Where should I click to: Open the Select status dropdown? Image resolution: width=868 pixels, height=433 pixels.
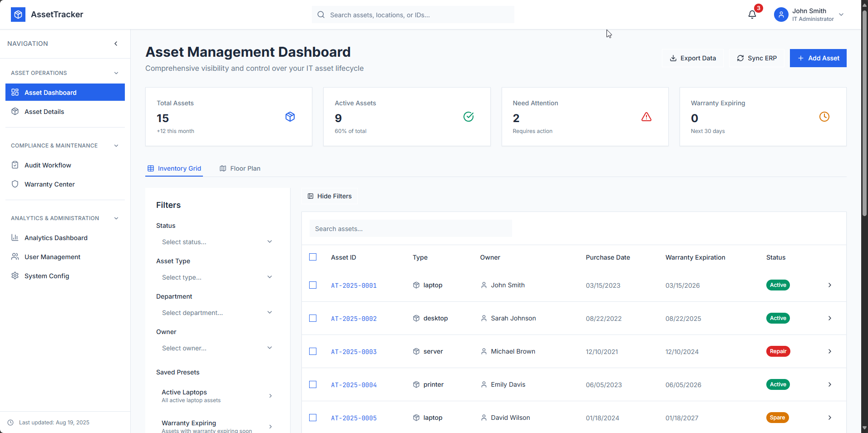[217, 242]
